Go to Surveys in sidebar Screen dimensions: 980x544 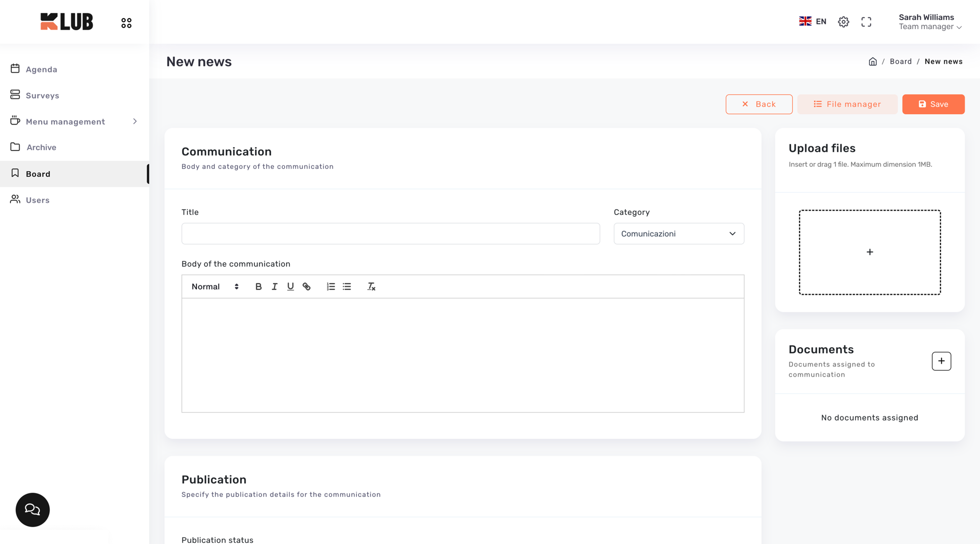pos(42,95)
